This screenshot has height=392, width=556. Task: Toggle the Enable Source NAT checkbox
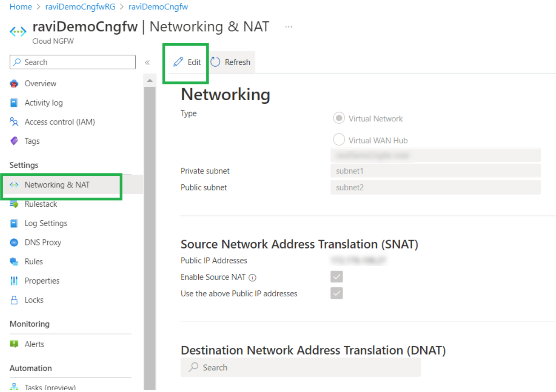(x=337, y=276)
